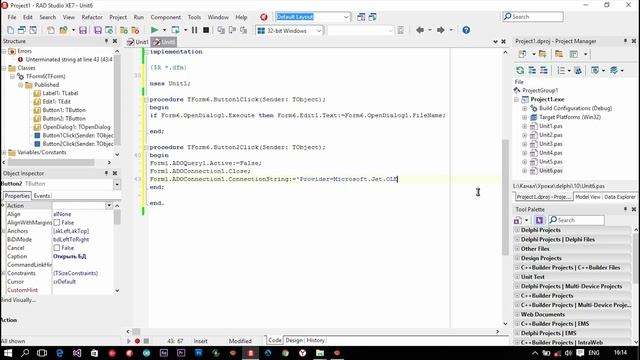This screenshot has height=360, width=640.
Task: Expand the Delphi Projects palette category
Action: pyautogui.click(x=517, y=230)
